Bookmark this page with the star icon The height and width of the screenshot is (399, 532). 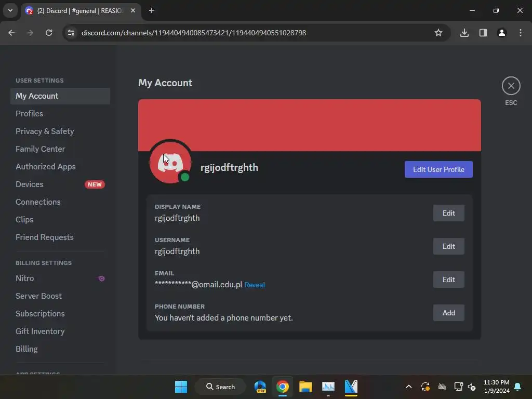(438, 33)
